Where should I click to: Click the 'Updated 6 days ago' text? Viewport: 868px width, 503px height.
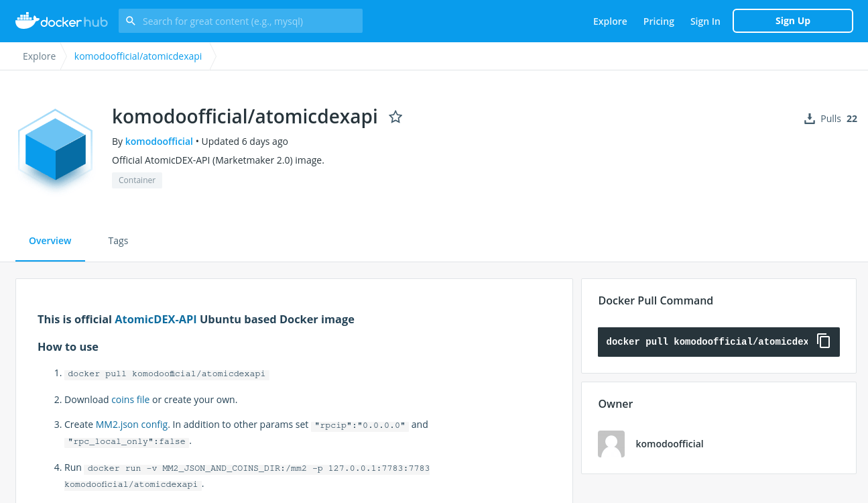245,142
